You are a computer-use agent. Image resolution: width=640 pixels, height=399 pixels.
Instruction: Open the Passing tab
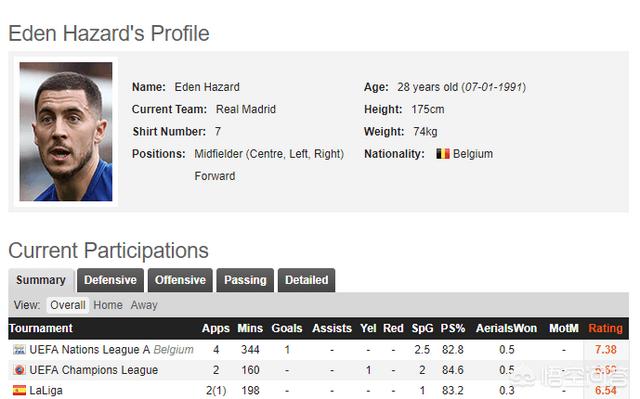(x=245, y=280)
